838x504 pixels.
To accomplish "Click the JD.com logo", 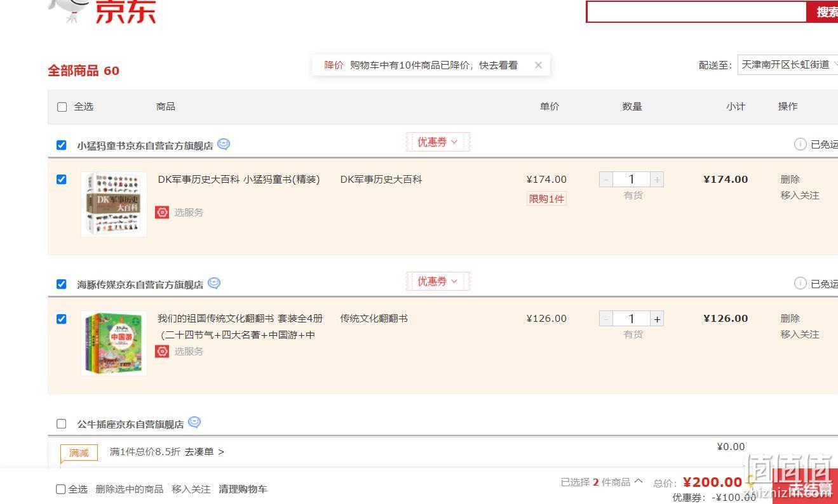I will (104, 11).
